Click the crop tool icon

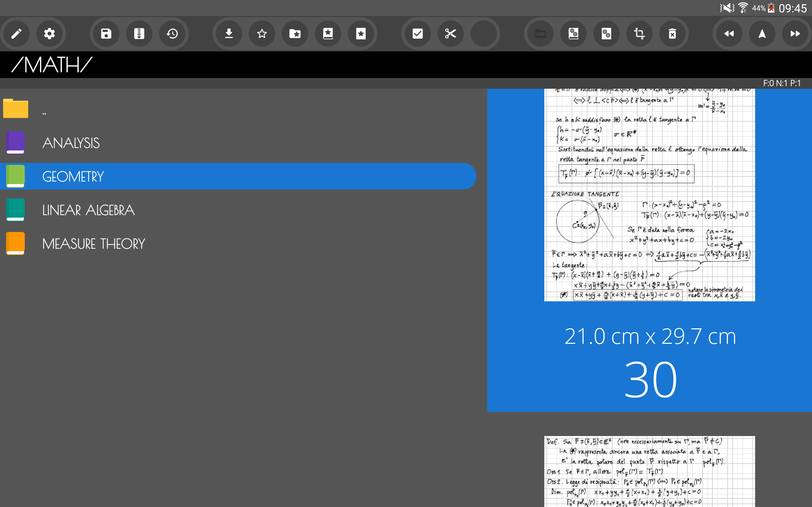coord(639,34)
